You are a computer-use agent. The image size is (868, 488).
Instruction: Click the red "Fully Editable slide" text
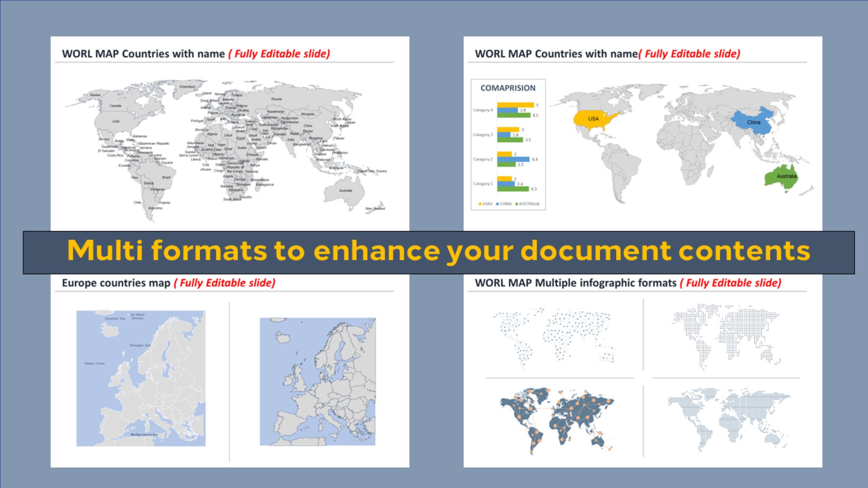coord(280,53)
